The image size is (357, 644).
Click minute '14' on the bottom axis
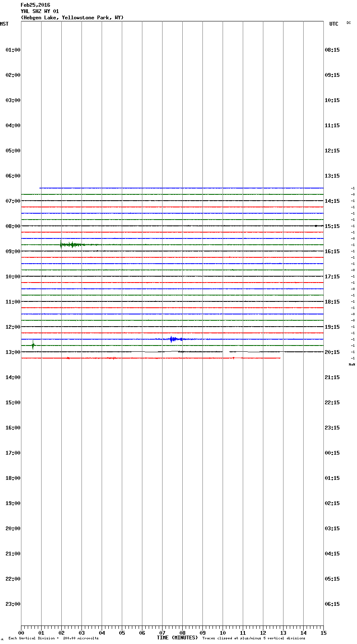point(303,633)
